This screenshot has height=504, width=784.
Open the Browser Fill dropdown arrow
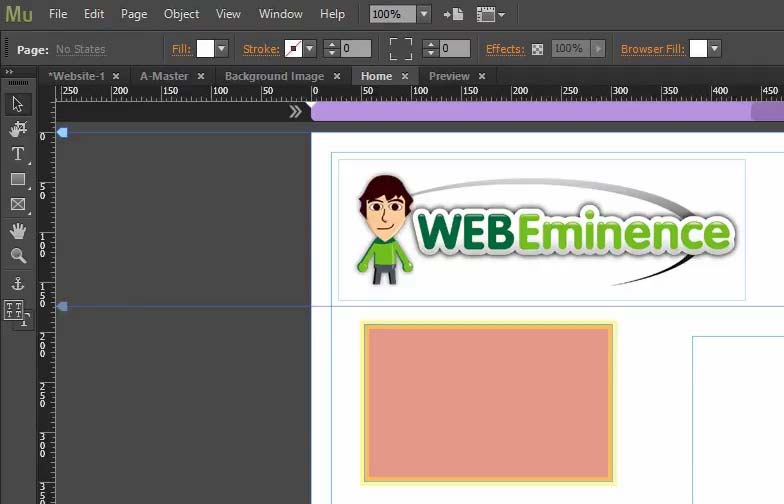tap(715, 49)
